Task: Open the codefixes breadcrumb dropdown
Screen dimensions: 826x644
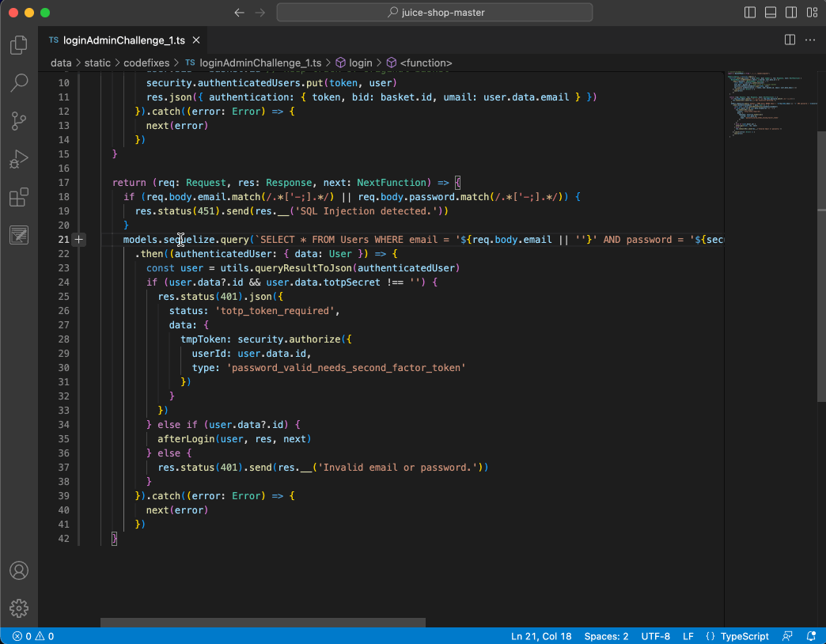Action: tap(146, 63)
